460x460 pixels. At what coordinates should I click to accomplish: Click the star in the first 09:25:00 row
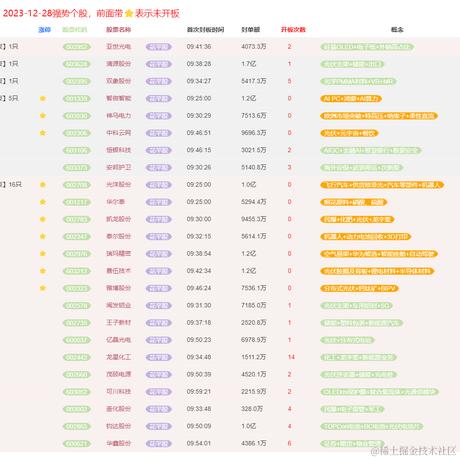pyautogui.click(x=43, y=98)
